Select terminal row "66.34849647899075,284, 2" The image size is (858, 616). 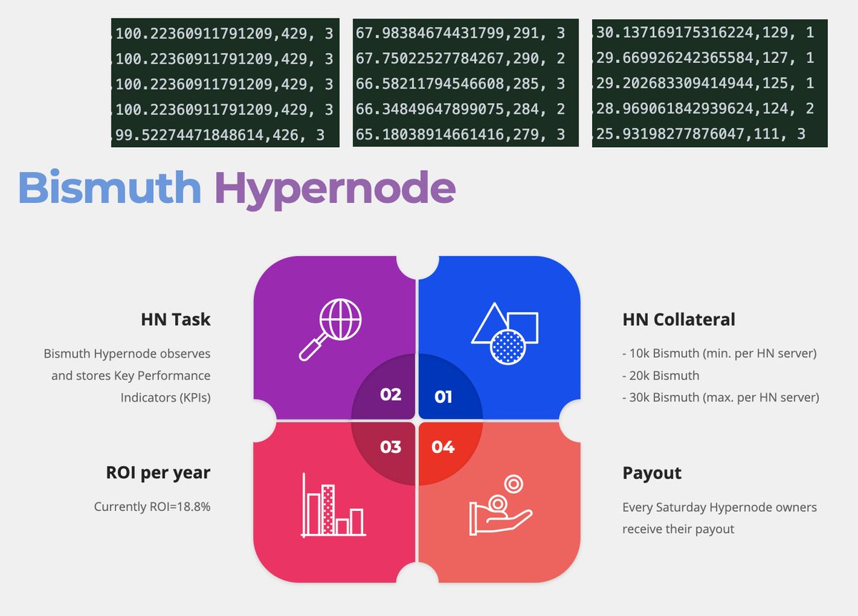[x=460, y=109]
